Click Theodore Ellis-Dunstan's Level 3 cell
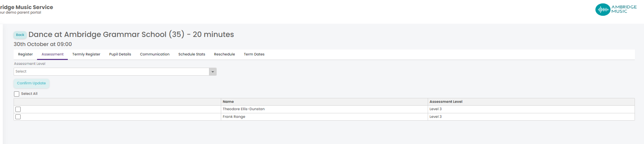644x144 pixels. click(531, 109)
